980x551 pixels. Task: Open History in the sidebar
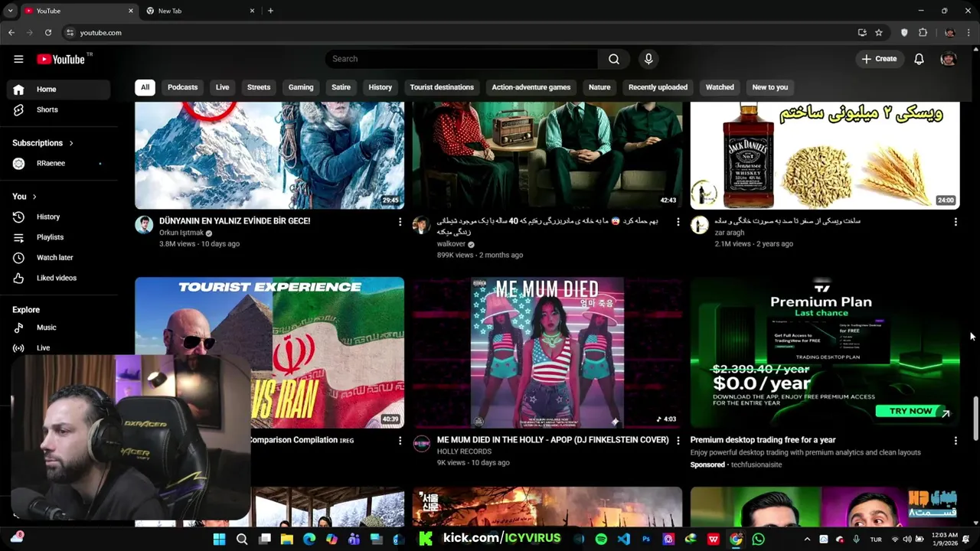[59, 217]
